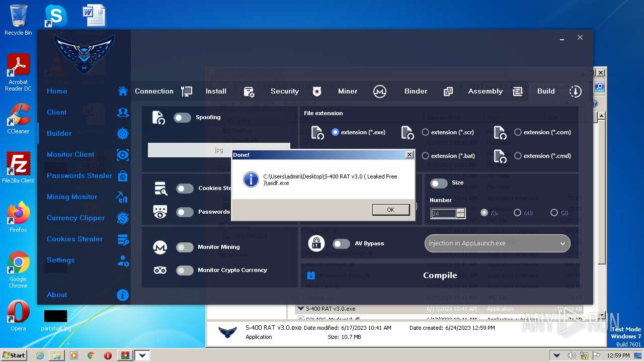Toggle the Cookies Stealer switch
Image resolution: width=644 pixels, height=362 pixels.
tap(185, 189)
